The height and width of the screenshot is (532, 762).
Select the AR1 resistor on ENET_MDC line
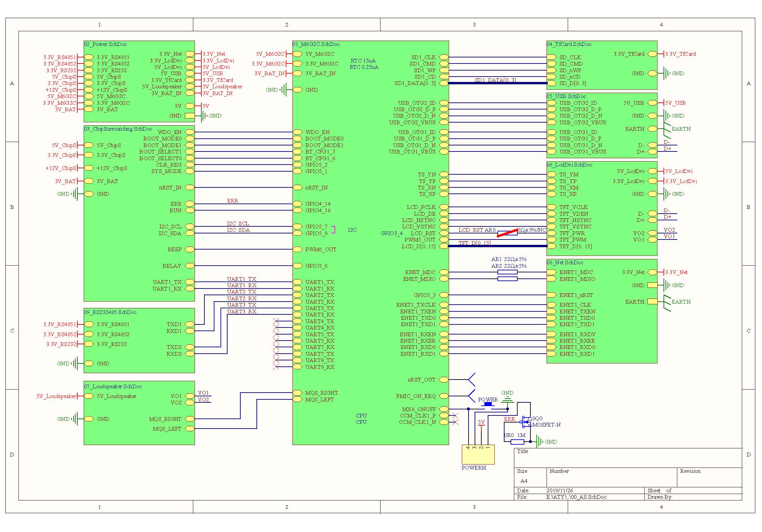click(507, 272)
